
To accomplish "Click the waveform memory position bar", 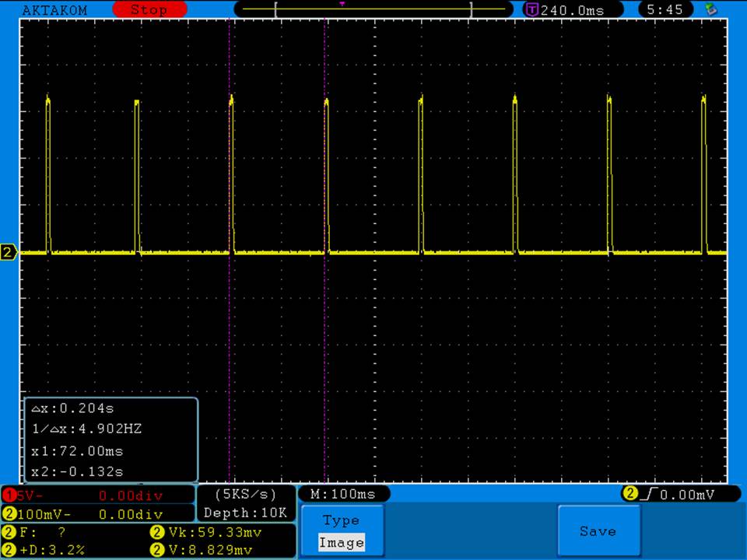I will [x=373, y=9].
